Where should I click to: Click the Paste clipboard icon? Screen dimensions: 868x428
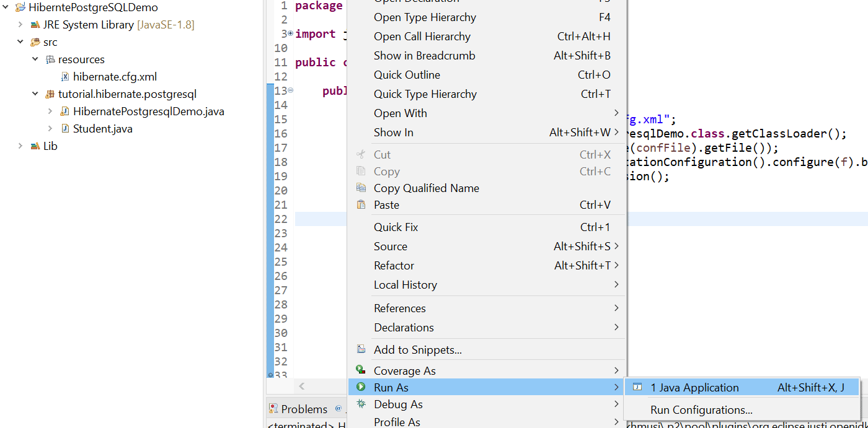361,204
